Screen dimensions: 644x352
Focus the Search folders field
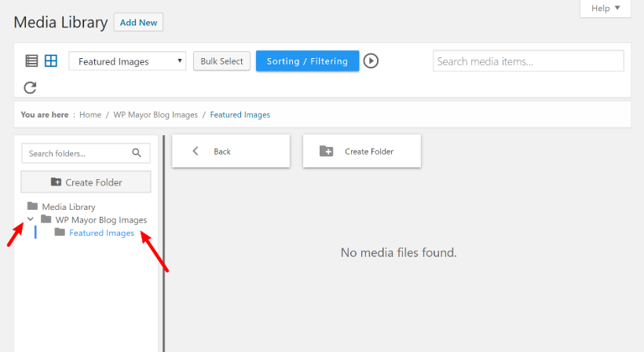[x=86, y=153]
